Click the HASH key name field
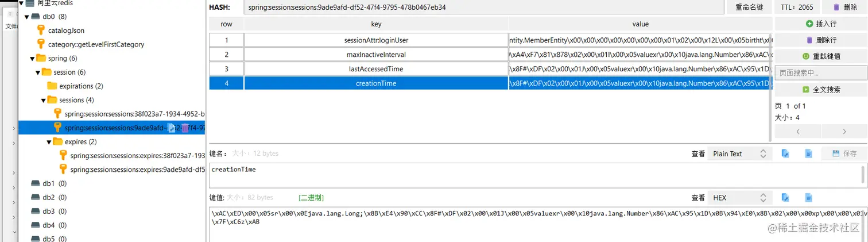 click(x=483, y=7)
